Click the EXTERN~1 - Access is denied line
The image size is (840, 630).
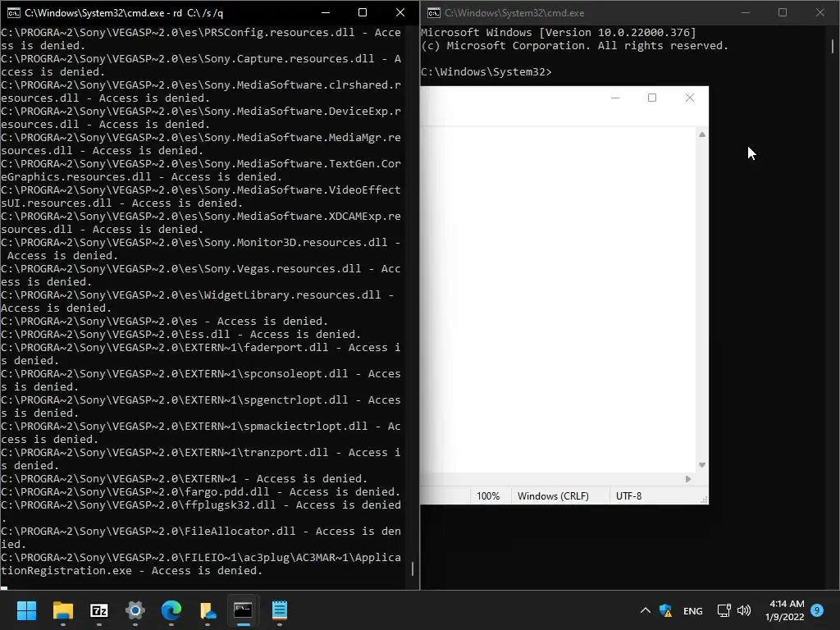click(x=184, y=479)
